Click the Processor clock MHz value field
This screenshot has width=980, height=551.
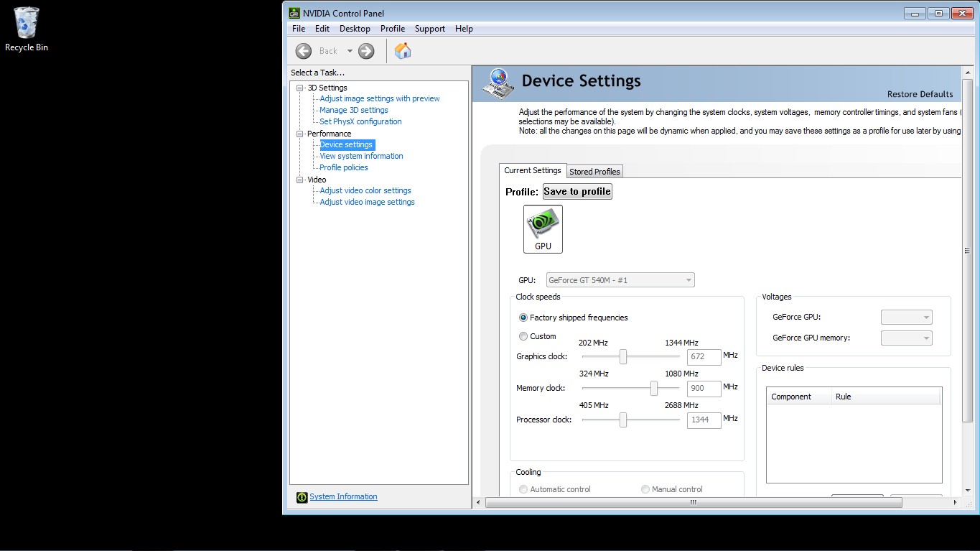(704, 420)
